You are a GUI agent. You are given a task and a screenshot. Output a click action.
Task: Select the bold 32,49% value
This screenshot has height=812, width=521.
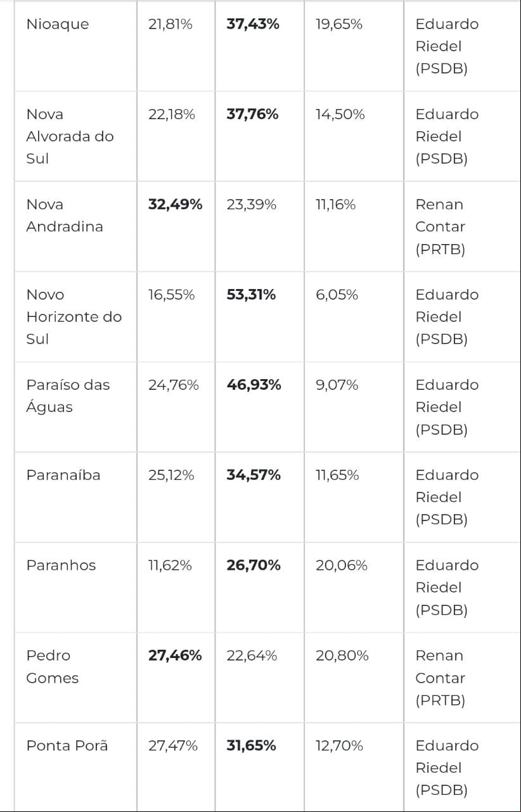click(x=176, y=205)
